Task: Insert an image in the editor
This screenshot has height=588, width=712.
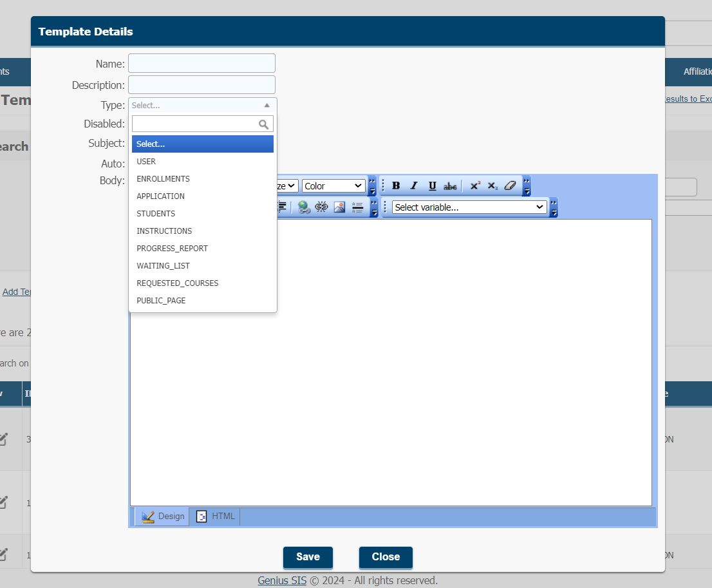Action: (339, 207)
